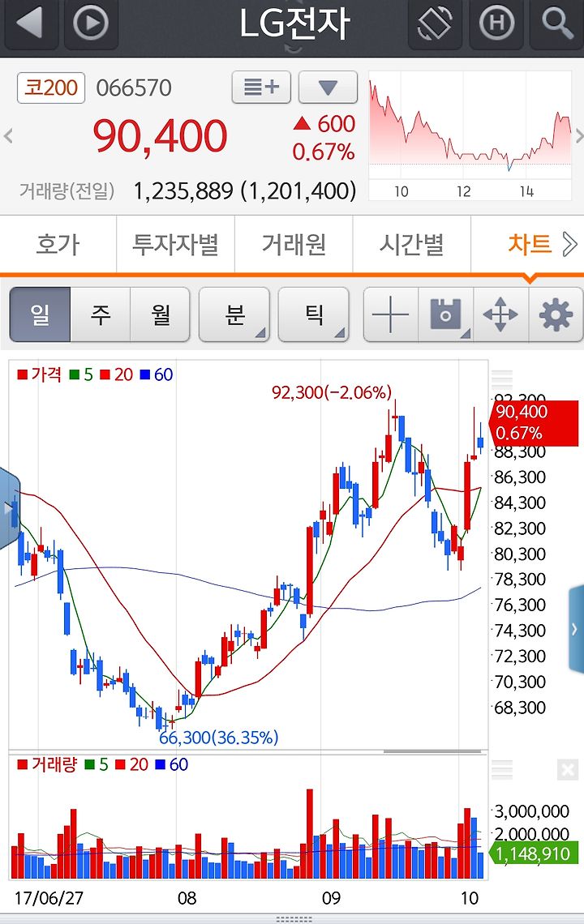Viewport: 584px width, 924px height.
Task: Tap the ▲ 600 change value
Action: tap(324, 124)
